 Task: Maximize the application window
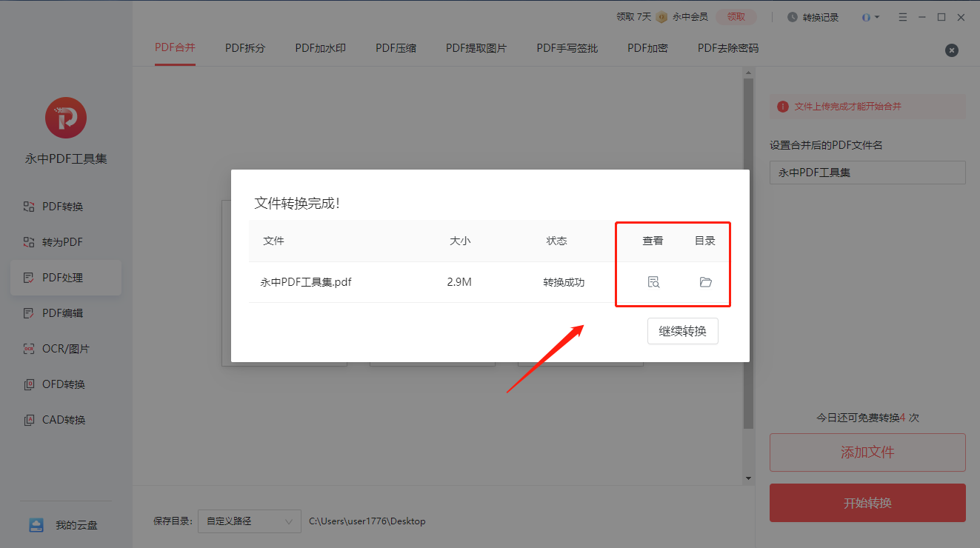(x=941, y=17)
